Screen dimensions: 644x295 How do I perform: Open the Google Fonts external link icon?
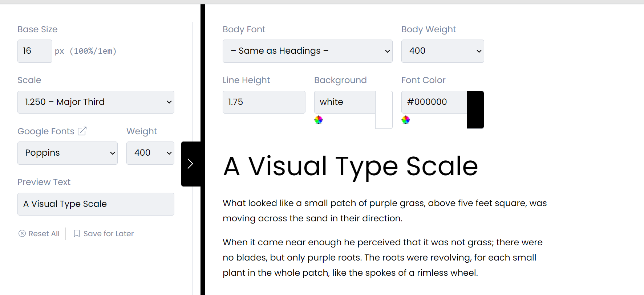point(82,131)
